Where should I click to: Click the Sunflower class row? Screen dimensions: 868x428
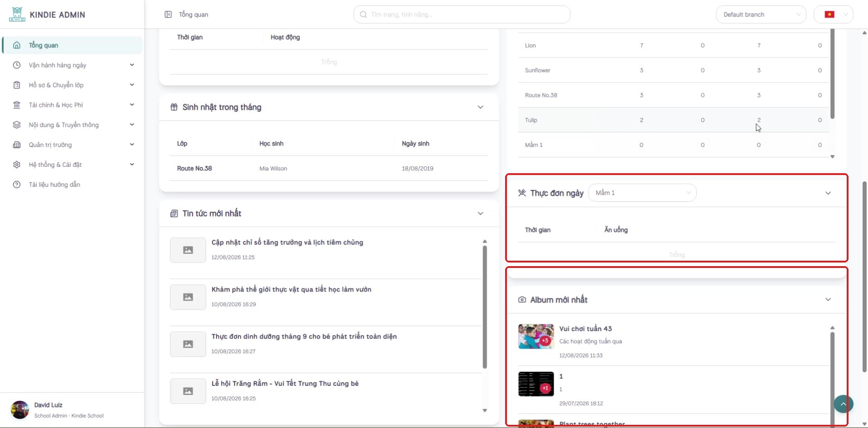[673, 70]
